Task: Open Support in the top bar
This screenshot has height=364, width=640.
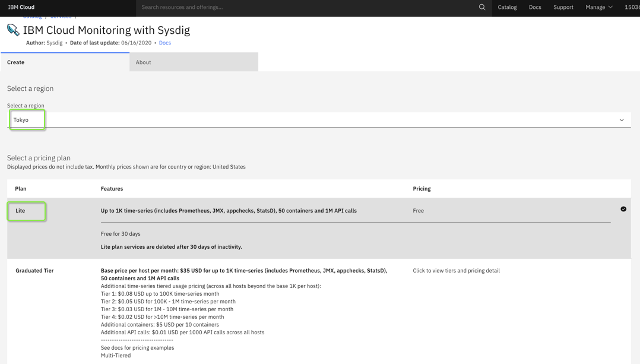Action: (x=563, y=7)
